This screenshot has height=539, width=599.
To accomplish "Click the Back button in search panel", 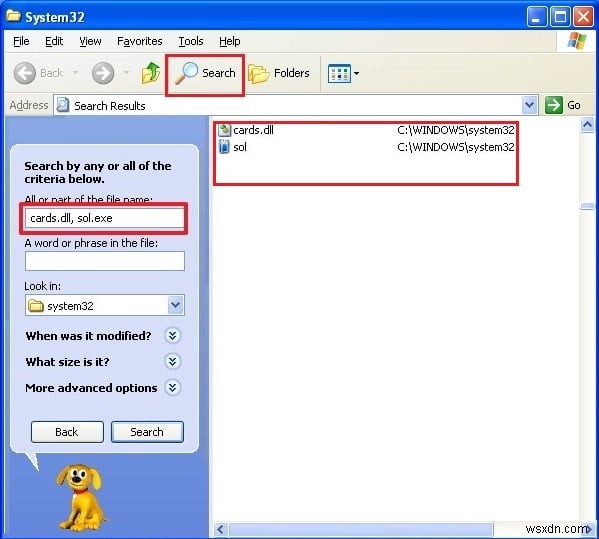I will coord(67,432).
